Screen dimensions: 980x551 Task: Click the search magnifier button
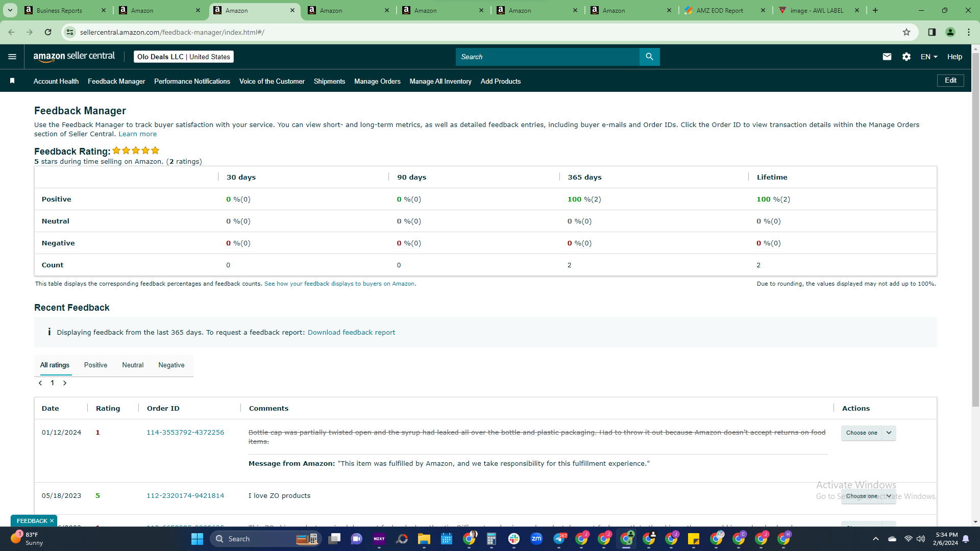point(649,57)
